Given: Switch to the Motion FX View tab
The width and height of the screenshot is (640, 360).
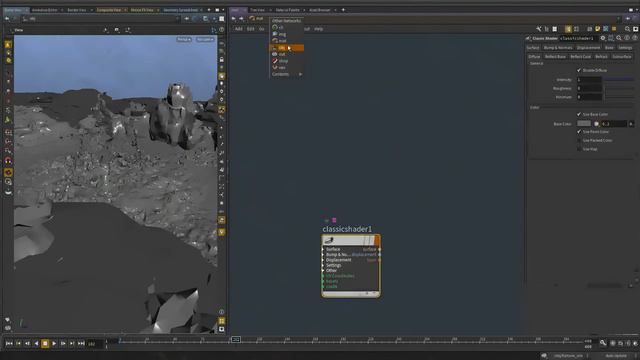Looking at the screenshot, I should point(142,10).
